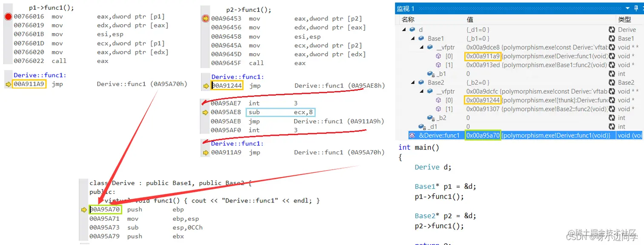Click the 值 (Value) column header
Viewport: 644px width, 245px height.
470,20
